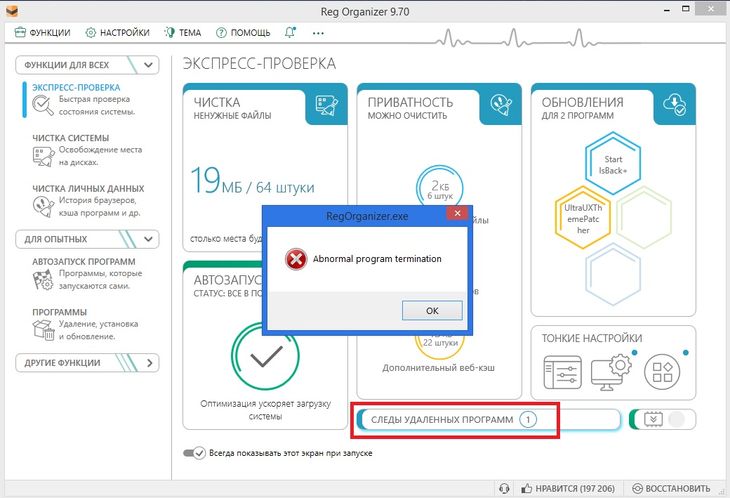Click the Приватность можно очистить heading
Image resolution: width=730 pixels, height=498 pixels.
point(410,108)
